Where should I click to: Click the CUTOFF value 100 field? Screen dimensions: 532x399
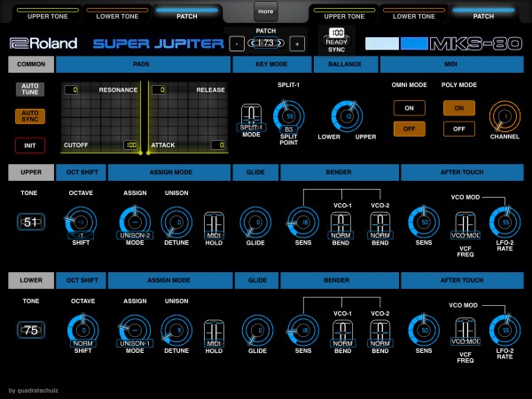[130, 145]
